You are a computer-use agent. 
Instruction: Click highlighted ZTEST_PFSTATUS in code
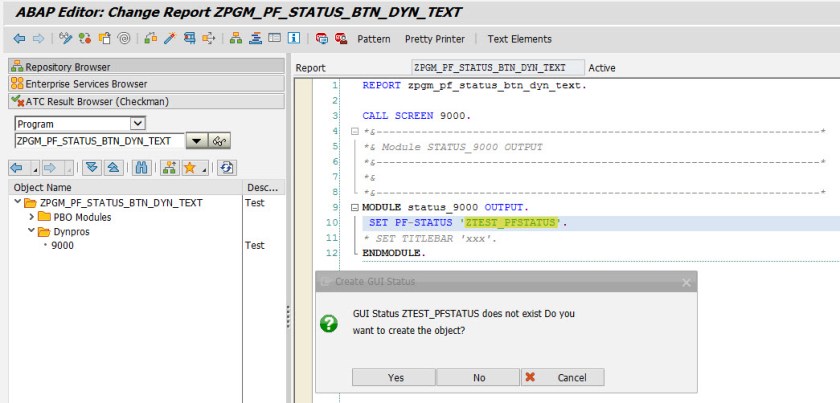[511, 222]
